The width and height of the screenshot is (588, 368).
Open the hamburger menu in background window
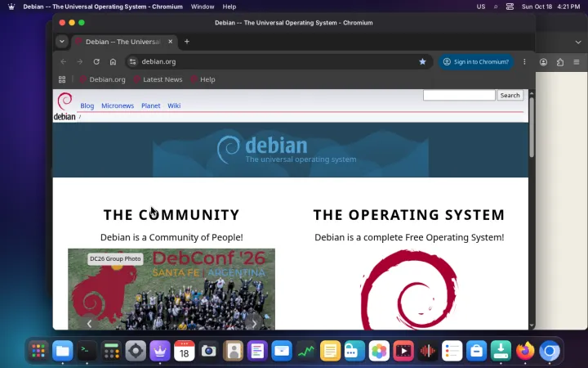coord(577,62)
